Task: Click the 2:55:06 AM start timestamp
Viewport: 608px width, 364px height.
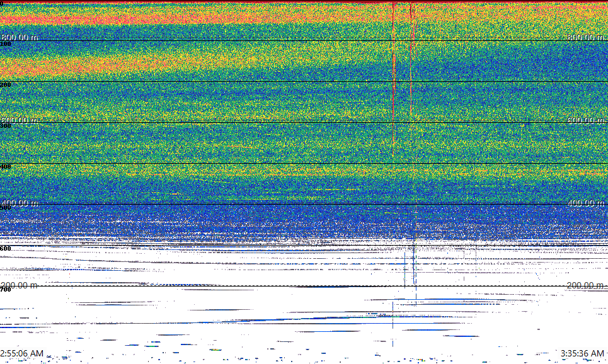Action: 21,353
